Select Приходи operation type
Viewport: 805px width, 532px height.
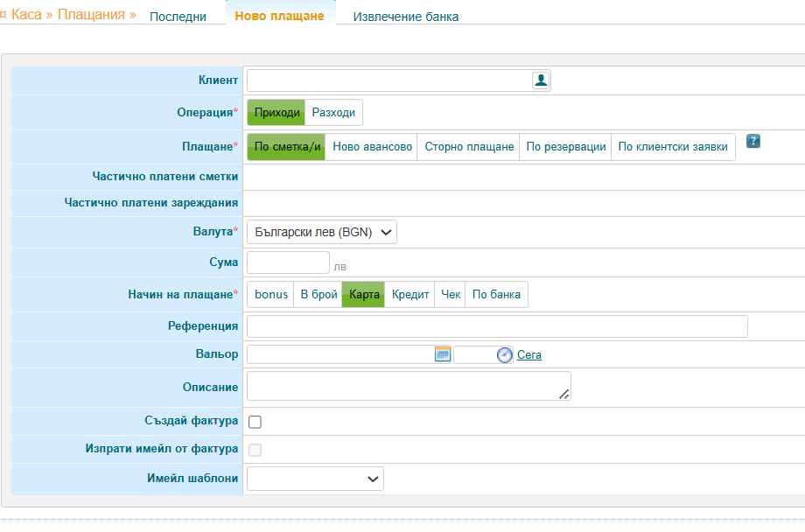click(276, 113)
